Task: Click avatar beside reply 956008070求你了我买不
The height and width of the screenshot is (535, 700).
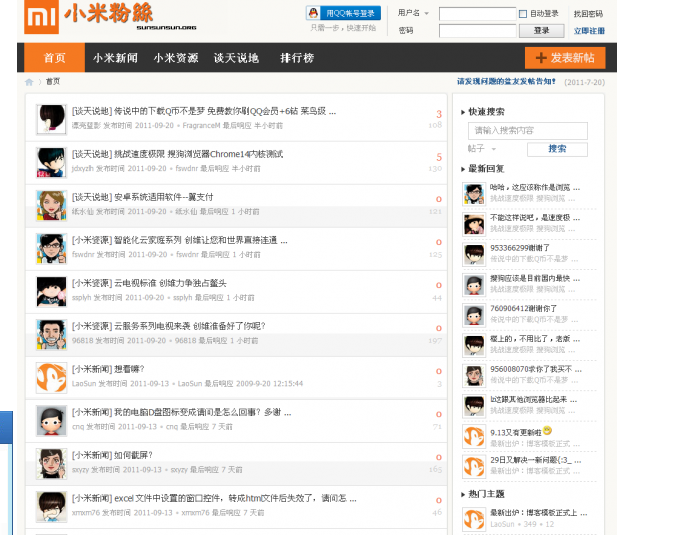Action: [x=474, y=376]
